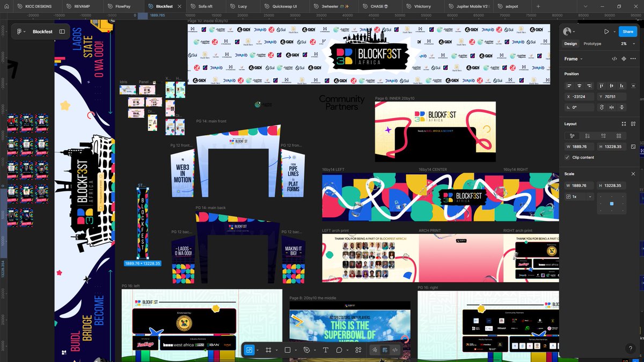Select the Comment tool
This screenshot has height=362, width=644.
(339, 350)
